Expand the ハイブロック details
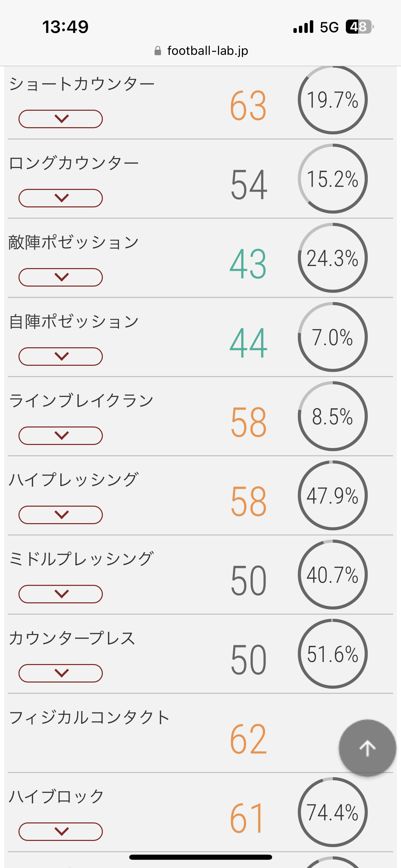The height and width of the screenshot is (868, 401). [61, 832]
